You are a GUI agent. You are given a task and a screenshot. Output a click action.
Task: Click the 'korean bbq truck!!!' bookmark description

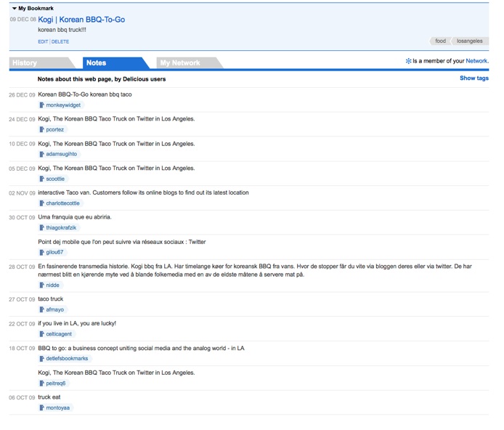[x=62, y=30]
